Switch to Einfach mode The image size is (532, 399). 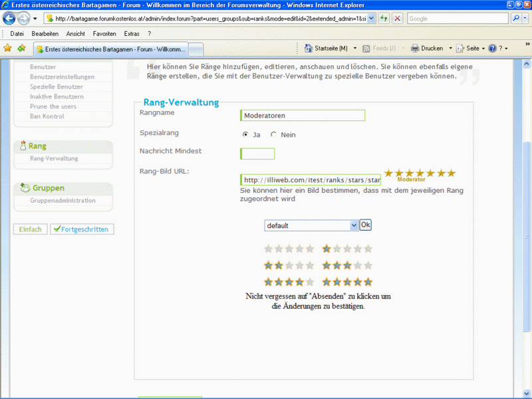[x=30, y=229]
